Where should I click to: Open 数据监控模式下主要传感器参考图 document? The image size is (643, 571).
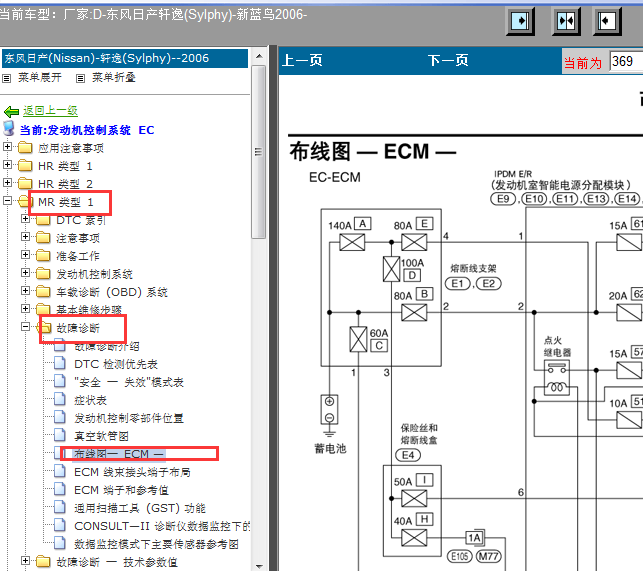click(157, 544)
